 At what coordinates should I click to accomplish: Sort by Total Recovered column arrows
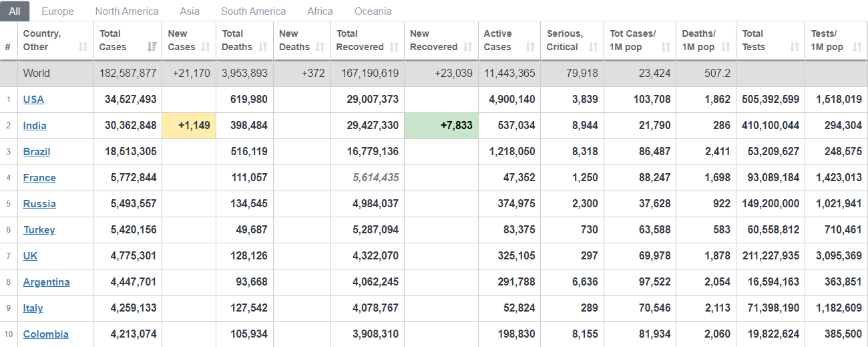pyautogui.click(x=394, y=47)
